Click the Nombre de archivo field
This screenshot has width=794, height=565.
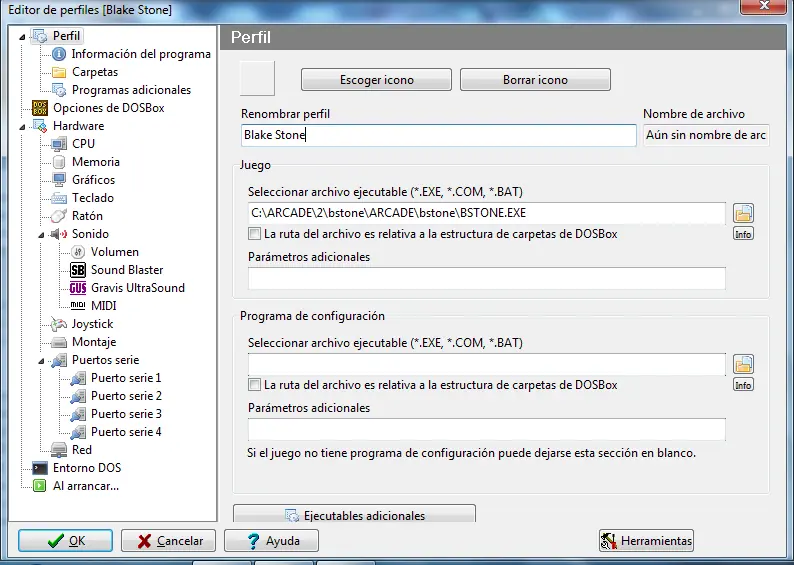[x=706, y=135]
